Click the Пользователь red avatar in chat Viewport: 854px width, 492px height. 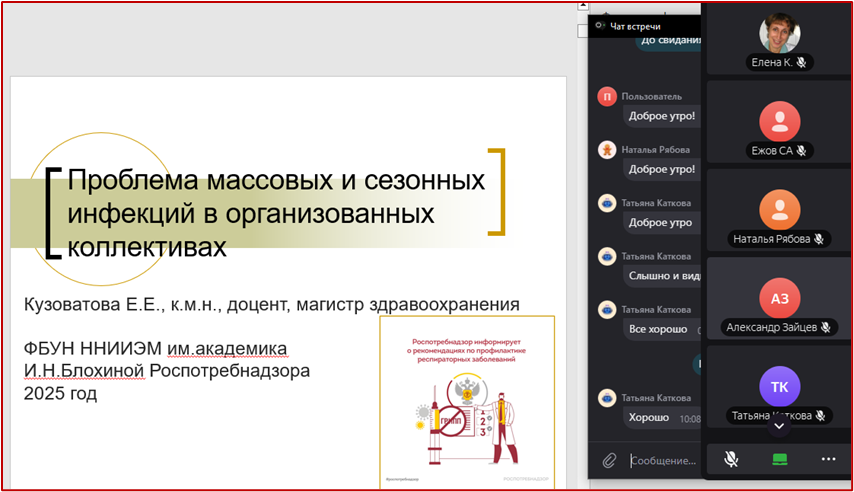coord(605,97)
